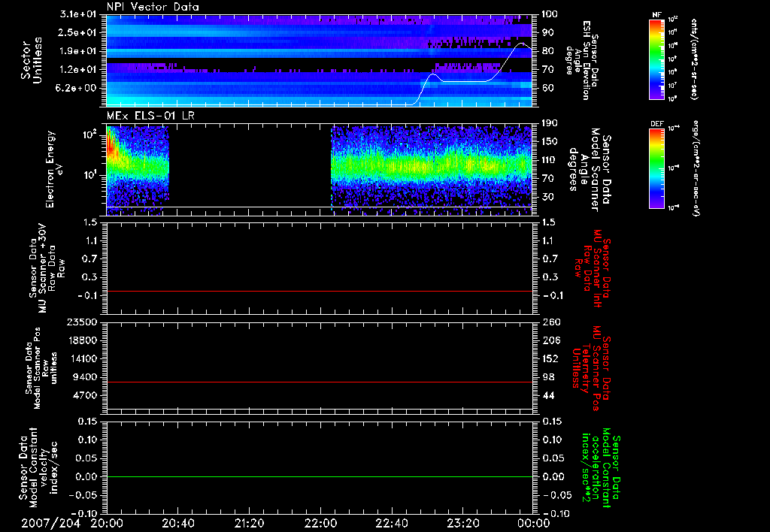Screen dimensions: 770x532
Task: Click the black data gap in electron spectrogram
Action: coord(250,165)
